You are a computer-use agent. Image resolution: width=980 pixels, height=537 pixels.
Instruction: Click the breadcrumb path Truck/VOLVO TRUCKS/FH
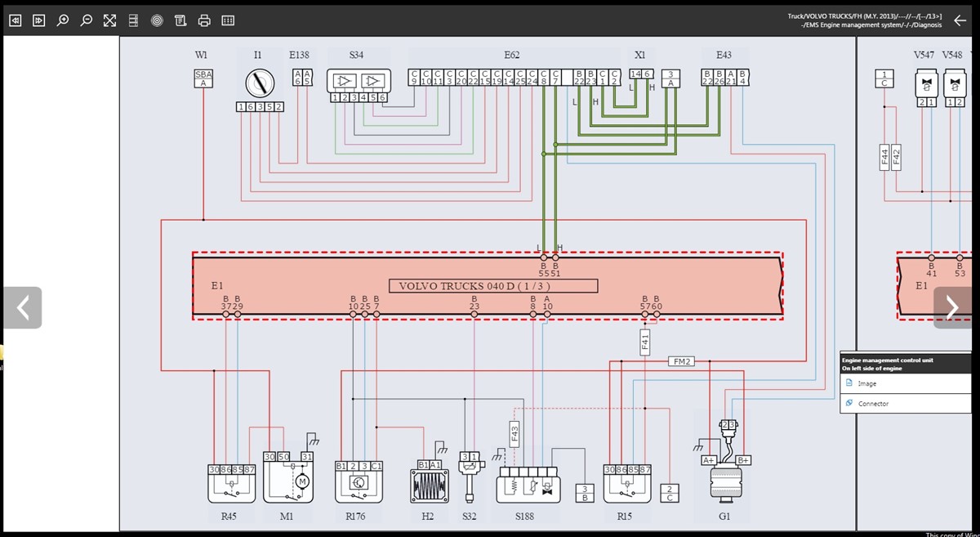[x=865, y=16]
